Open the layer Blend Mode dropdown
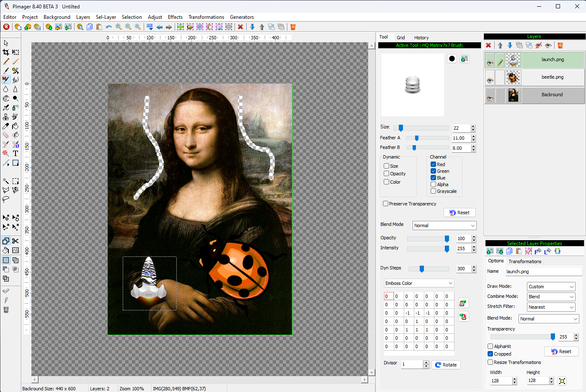The height and width of the screenshot is (392, 586). tap(549, 319)
